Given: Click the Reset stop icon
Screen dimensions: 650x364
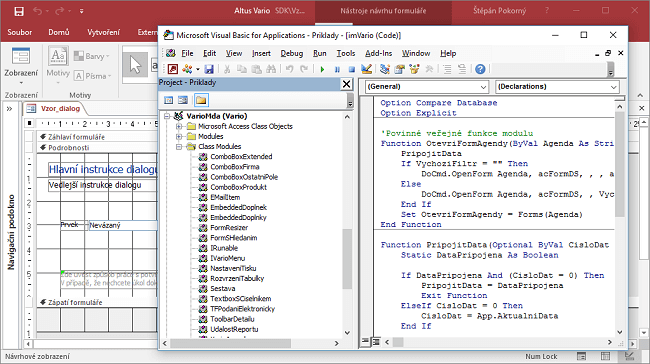Looking at the screenshot, I should pos(352,69).
